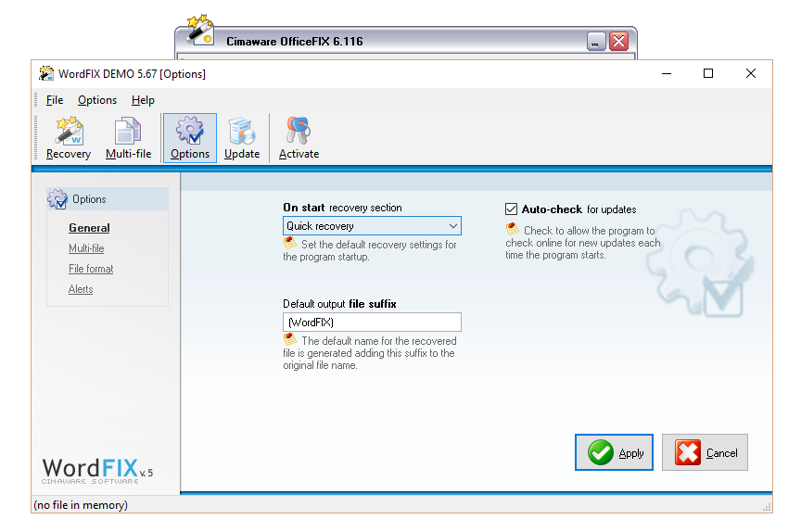The image size is (801, 532).
Task: Cancel the option changes
Action: coord(705,452)
